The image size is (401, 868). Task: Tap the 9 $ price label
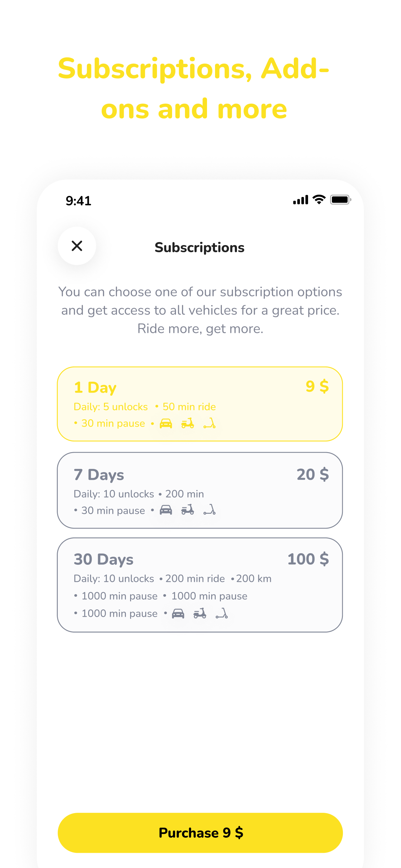pyautogui.click(x=317, y=386)
